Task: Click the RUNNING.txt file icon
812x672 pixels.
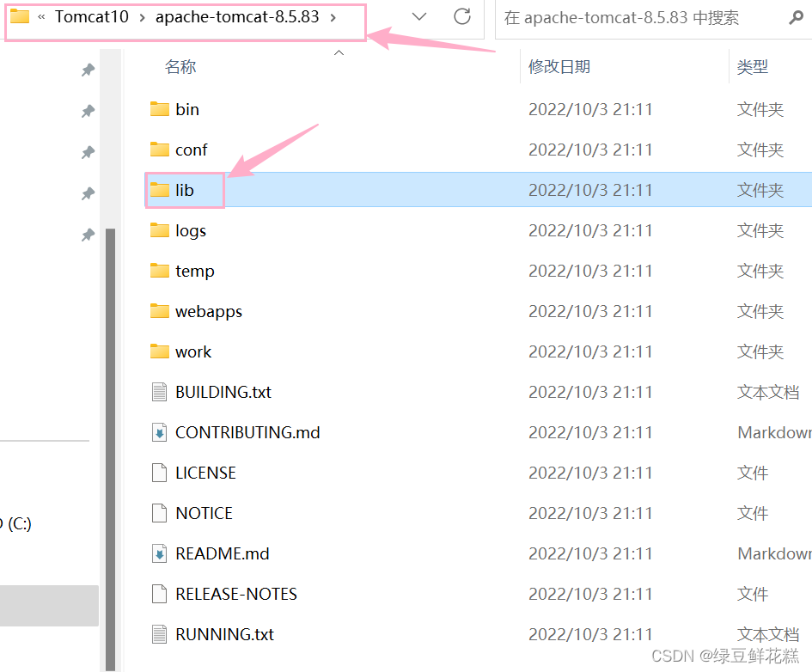Action: (160, 634)
